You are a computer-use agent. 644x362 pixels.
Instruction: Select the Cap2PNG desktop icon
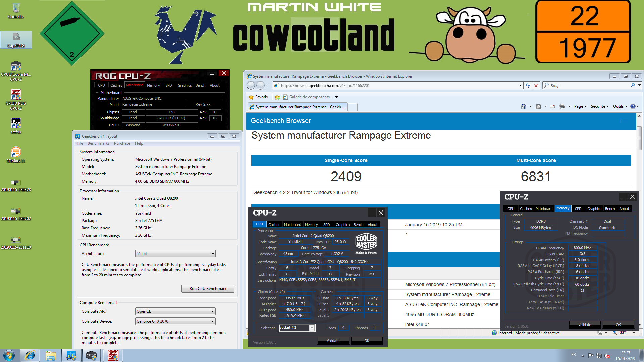coord(16,40)
